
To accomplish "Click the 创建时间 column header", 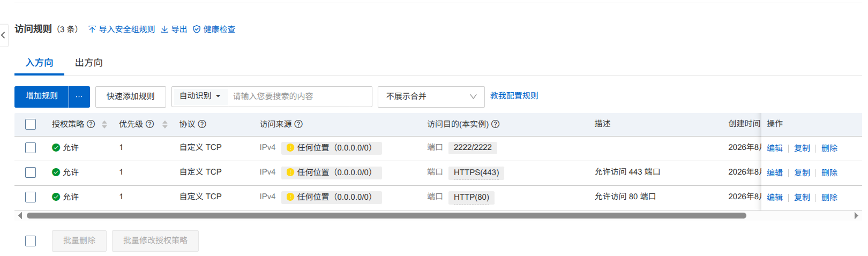I will 744,124.
